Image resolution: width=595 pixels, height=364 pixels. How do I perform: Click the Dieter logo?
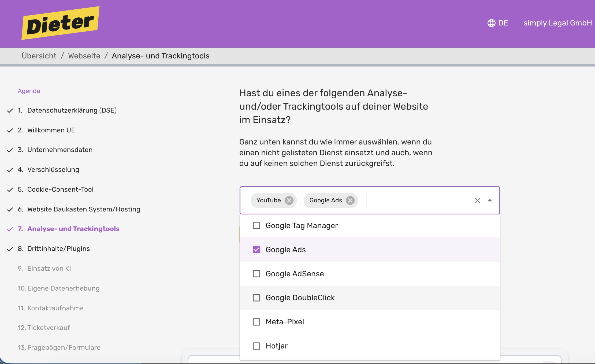click(61, 23)
